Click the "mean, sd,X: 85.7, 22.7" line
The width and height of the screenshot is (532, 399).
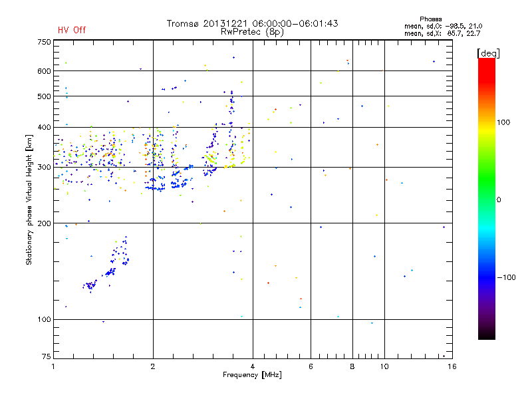[442, 33]
